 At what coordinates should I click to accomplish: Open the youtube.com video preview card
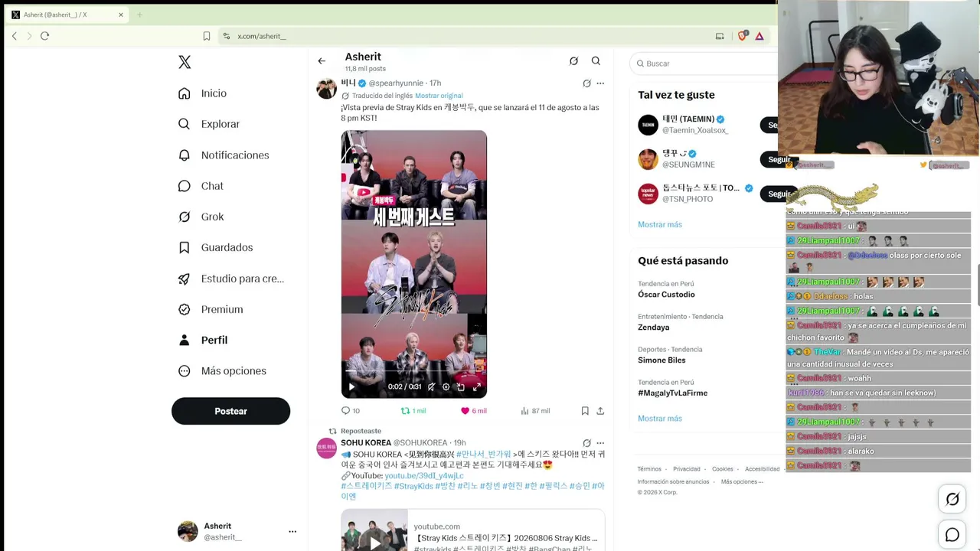(x=472, y=530)
